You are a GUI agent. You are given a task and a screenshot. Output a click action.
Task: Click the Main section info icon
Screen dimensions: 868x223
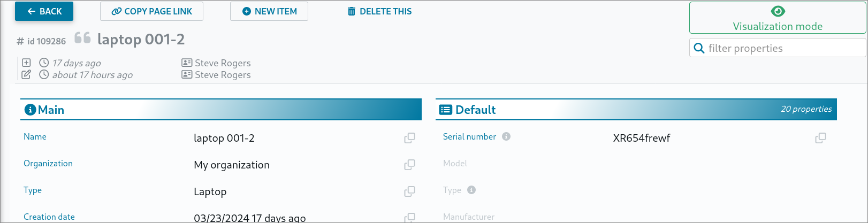pos(31,110)
